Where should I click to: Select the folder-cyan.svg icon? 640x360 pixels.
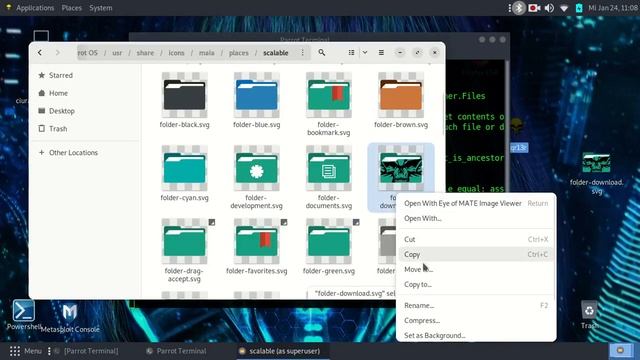[184, 168]
